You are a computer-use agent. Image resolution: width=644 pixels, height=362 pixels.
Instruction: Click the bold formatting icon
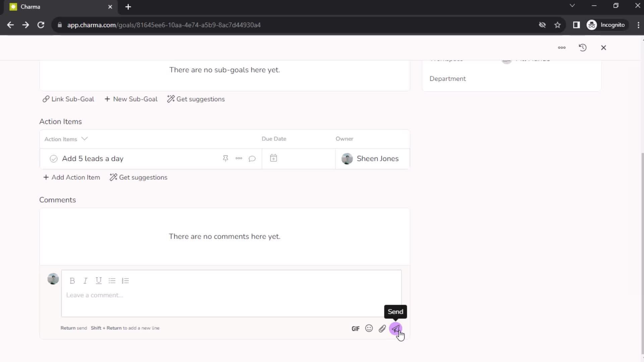click(72, 281)
